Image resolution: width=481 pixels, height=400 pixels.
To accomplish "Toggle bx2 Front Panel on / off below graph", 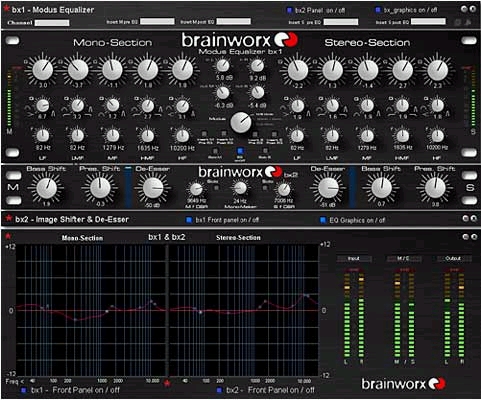I will [219, 390].
